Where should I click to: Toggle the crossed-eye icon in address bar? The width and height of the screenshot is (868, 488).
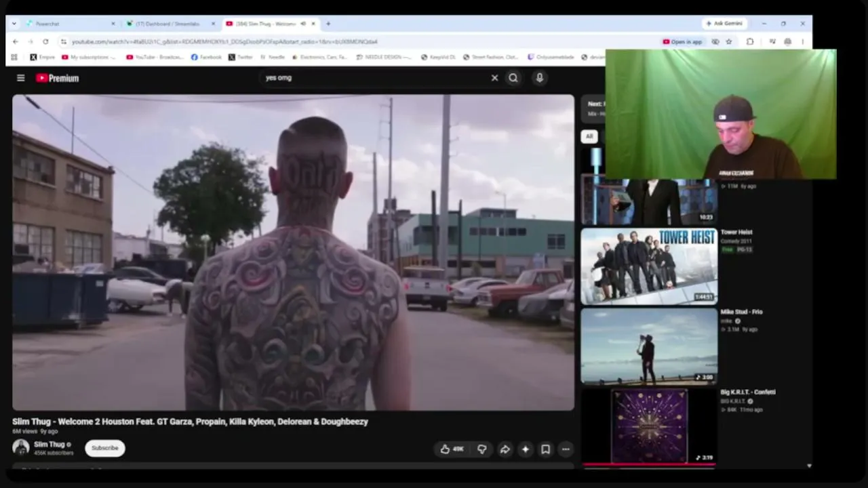(715, 42)
